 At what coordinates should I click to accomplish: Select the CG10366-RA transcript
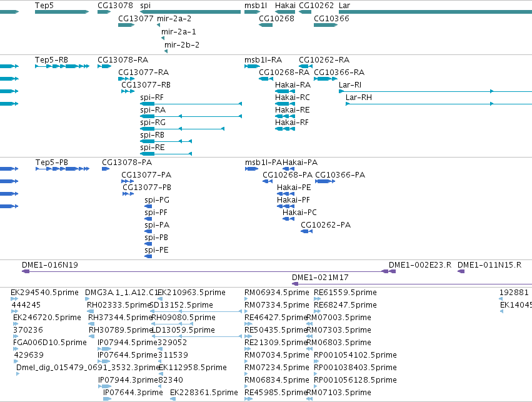[x=326, y=79]
